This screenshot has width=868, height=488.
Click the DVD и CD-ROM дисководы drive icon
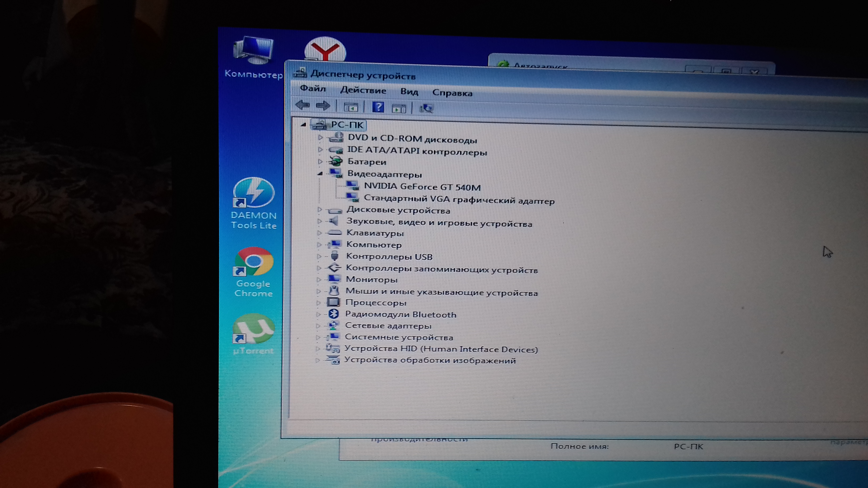[x=336, y=137]
